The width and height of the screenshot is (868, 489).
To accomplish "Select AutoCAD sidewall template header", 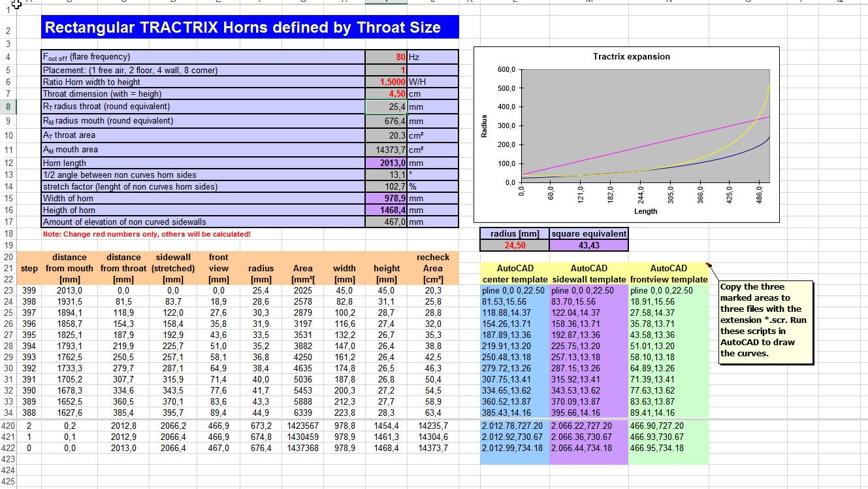I will click(x=589, y=273).
